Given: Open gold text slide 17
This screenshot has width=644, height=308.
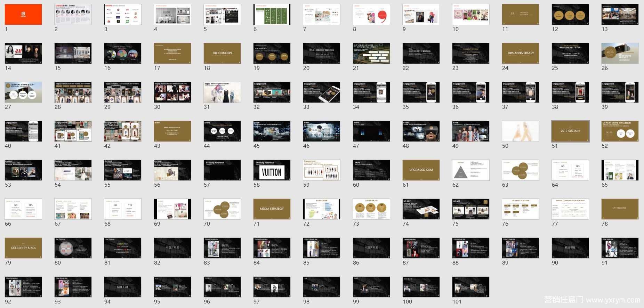Looking at the screenshot, I should (x=172, y=53).
